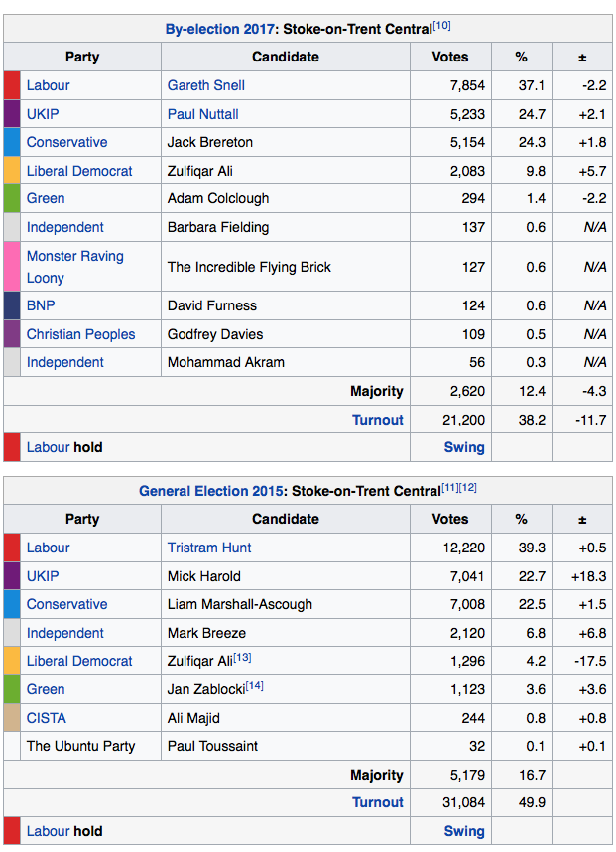Click Independent link in Barbara Fielding row
This screenshot has height=852, width=616.
[x=65, y=227]
